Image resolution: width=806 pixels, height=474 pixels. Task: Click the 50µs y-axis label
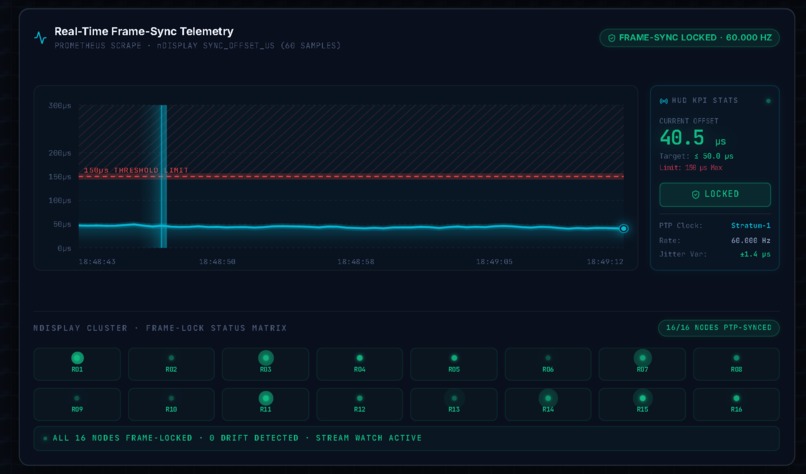[62, 224]
